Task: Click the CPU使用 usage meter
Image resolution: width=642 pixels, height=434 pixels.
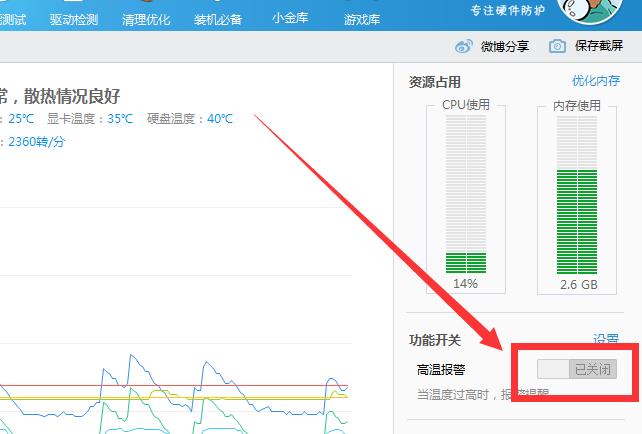Action: [x=466, y=194]
